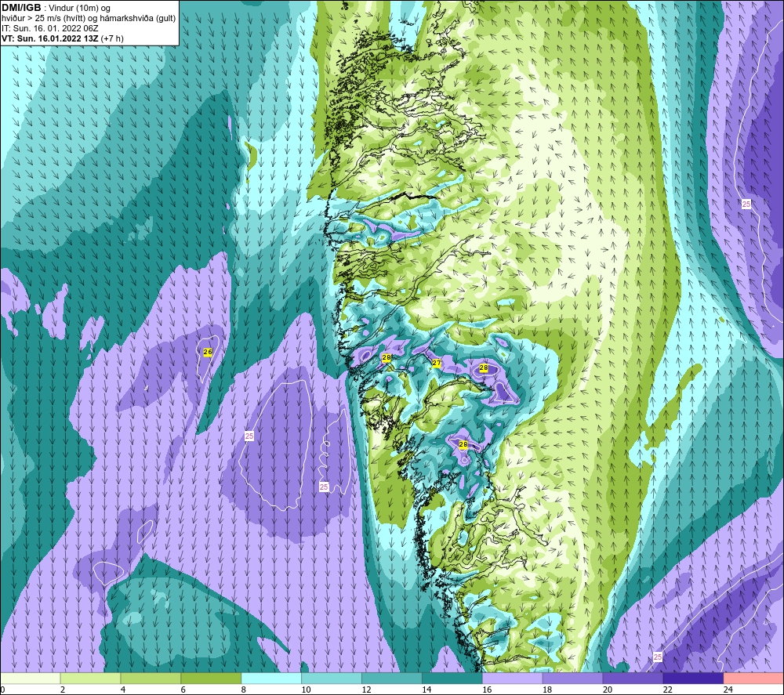
Task: Click the yellow gust label 27
Action: (437, 364)
